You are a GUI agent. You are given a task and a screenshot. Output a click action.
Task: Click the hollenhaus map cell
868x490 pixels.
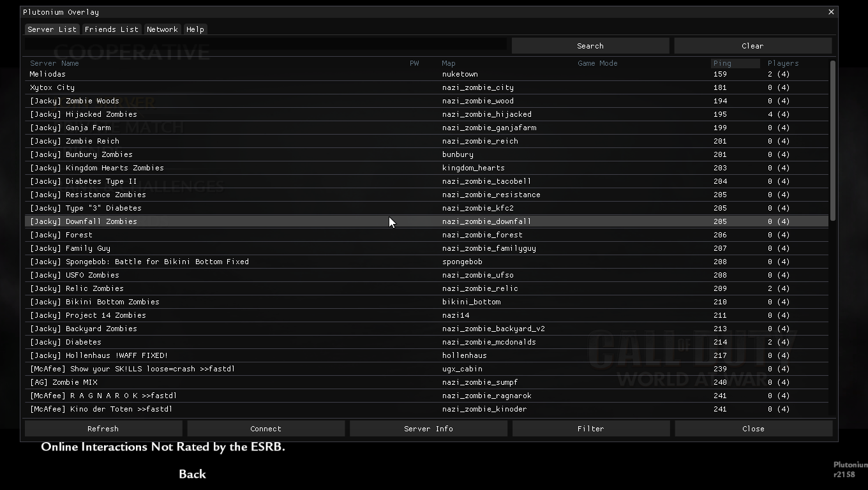(x=465, y=355)
